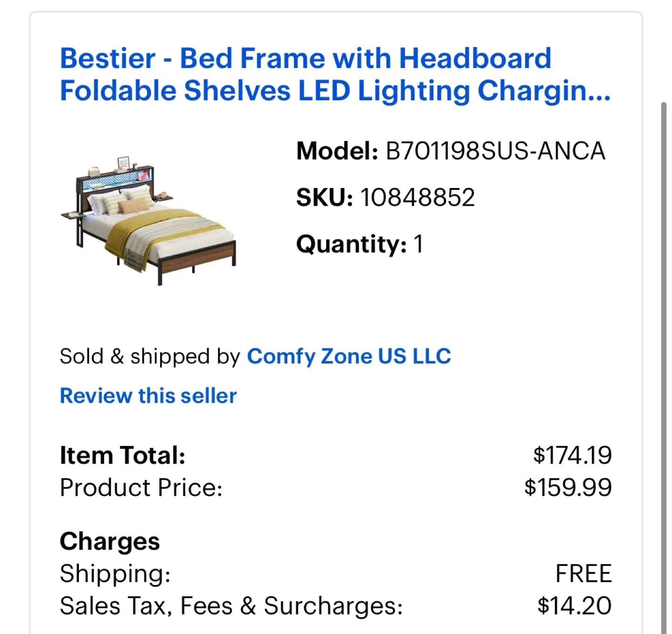672x634 pixels.
Task: Click the $174.19 item total amount
Action: coord(572,455)
